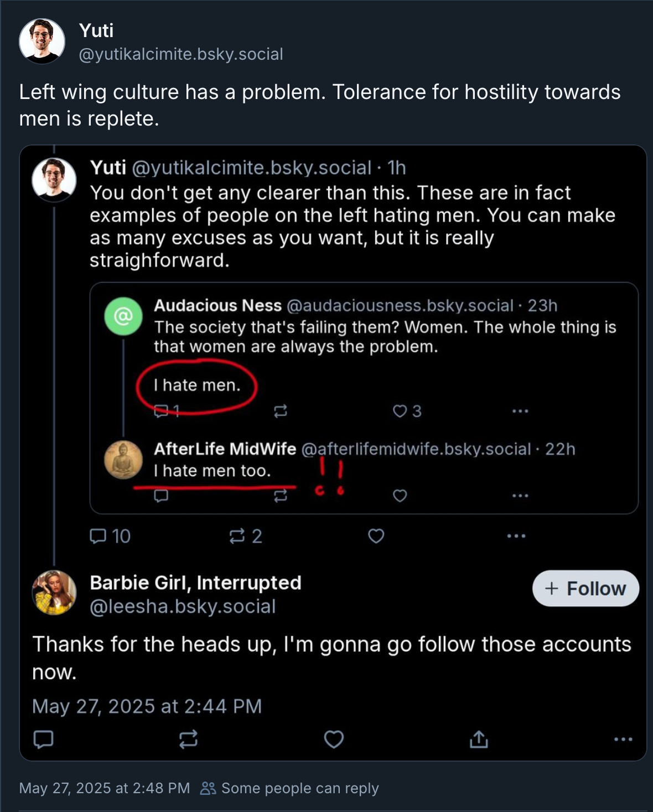Like Barbie Girl, Interrupted's post

click(334, 739)
